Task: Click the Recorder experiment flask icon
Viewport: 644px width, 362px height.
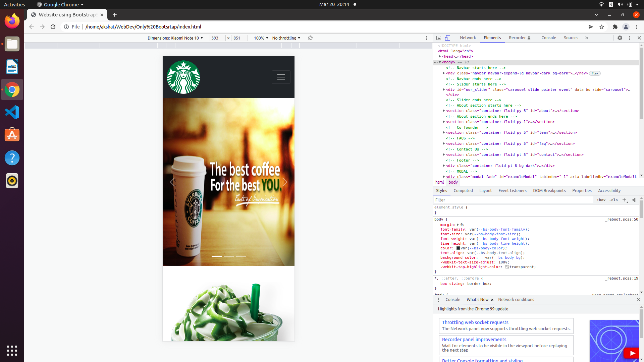Action: point(529,38)
